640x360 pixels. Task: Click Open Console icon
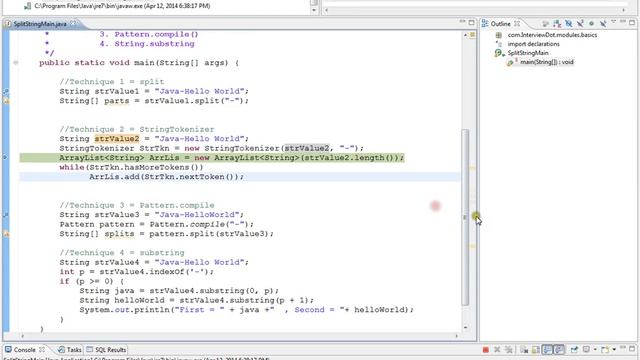click(605, 350)
